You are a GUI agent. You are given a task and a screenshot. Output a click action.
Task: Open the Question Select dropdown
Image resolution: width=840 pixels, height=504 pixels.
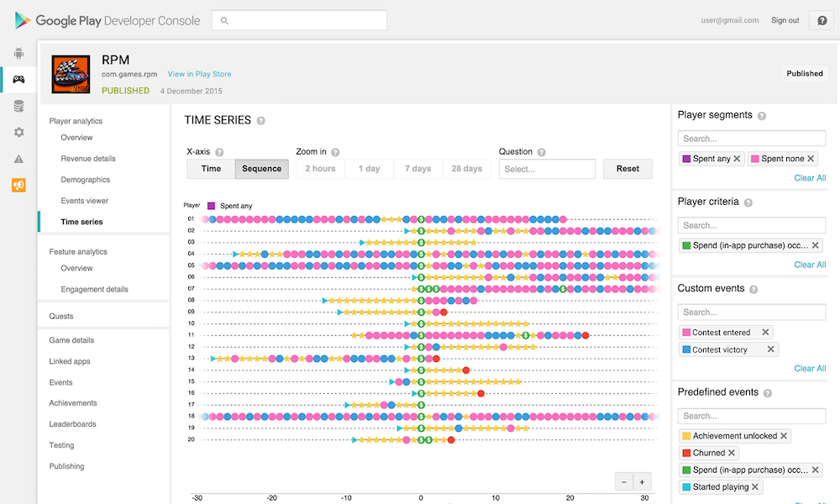(x=547, y=169)
